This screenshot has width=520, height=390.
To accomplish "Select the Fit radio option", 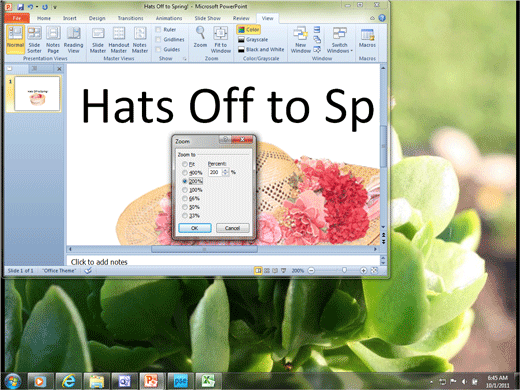I will click(185, 164).
